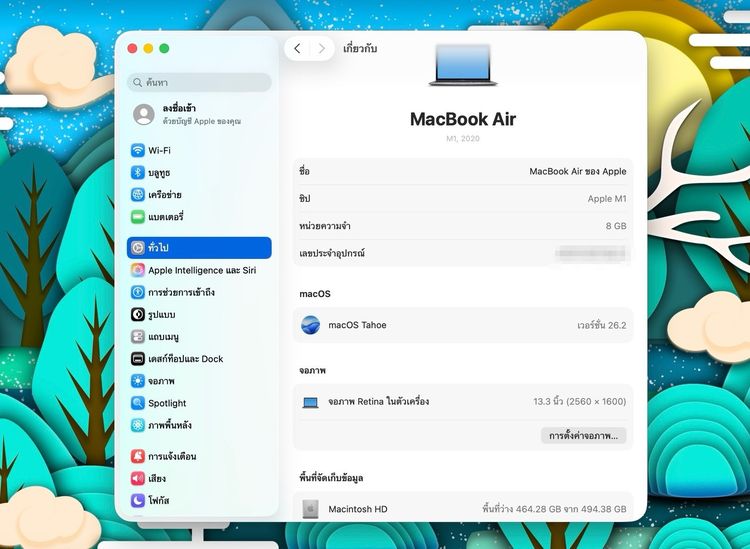Click the MacBook Air title heading
The width and height of the screenshot is (750, 549).
click(463, 119)
